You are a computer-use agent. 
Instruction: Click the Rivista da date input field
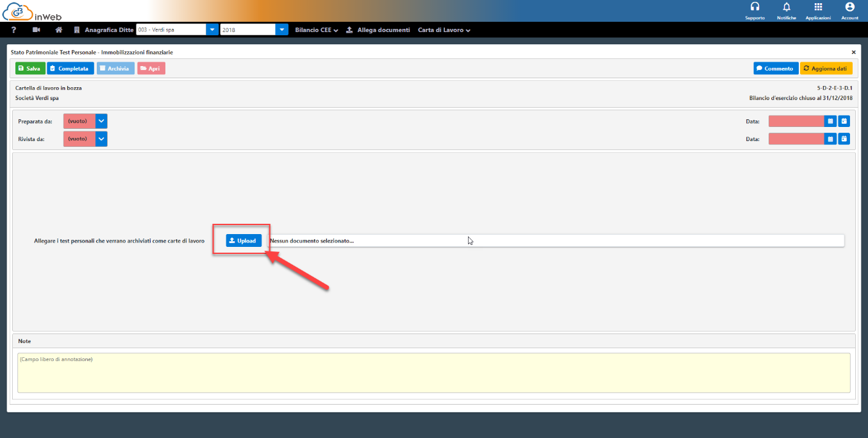pos(796,139)
